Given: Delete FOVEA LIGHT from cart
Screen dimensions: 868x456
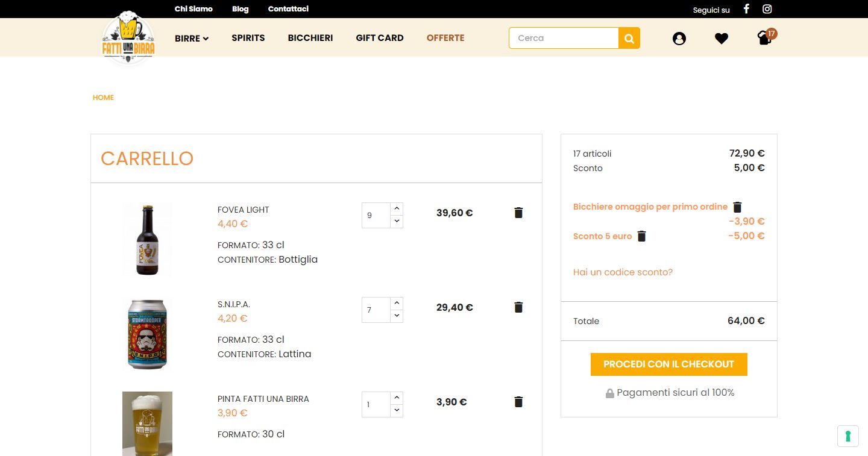Looking at the screenshot, I should [518, 213].
